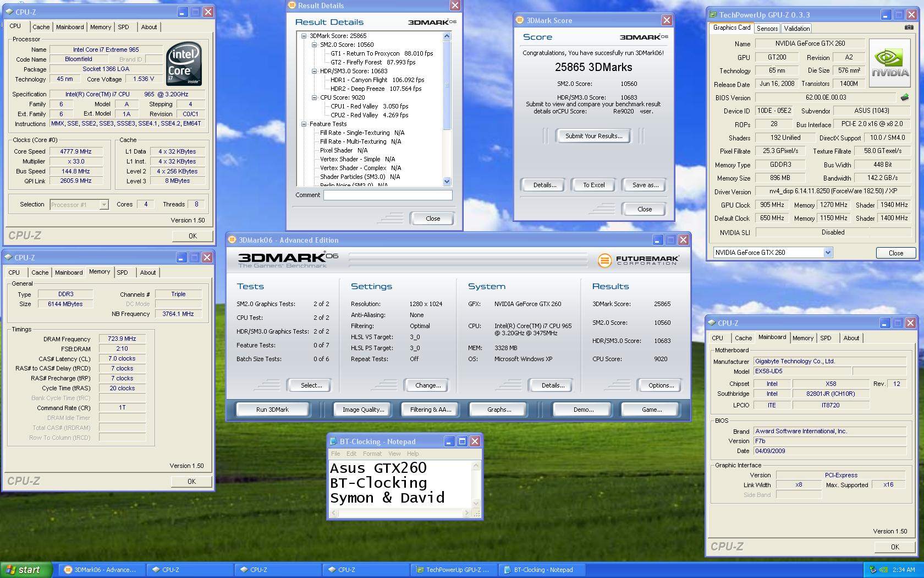Click the Graphs button

click(499, 410)
